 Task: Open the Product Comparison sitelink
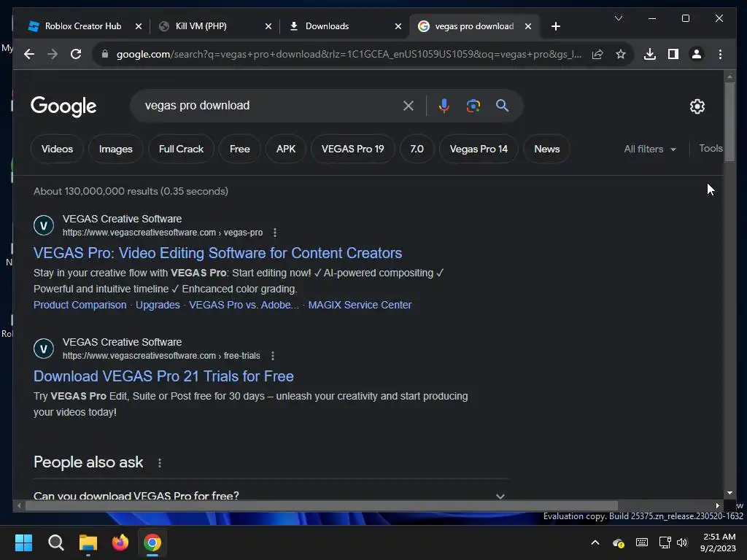coord(80,305)
